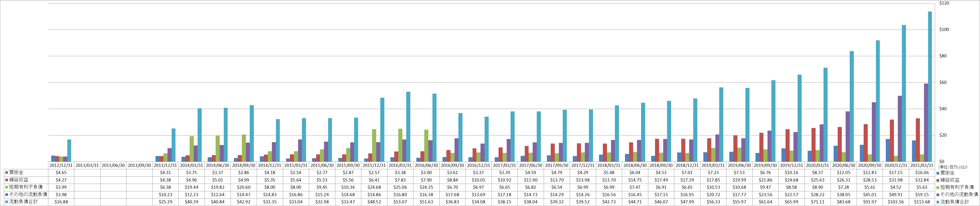This screenshot has width=980, height=206.
Task: Select the purple その他の流動負債 bar for 2020/12/31
Action: pyautogui.click(x=900, y=129)
